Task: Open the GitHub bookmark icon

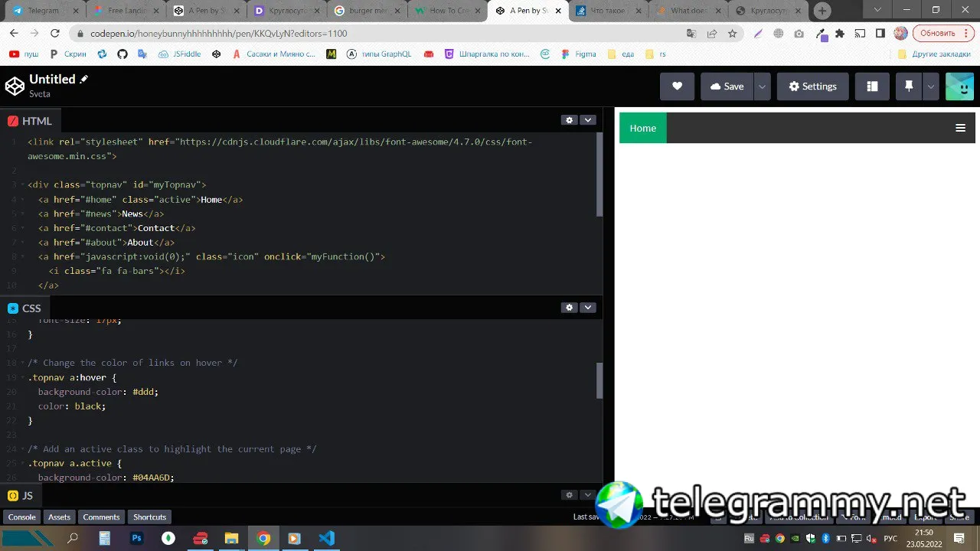Action: [x=122, y=54]
